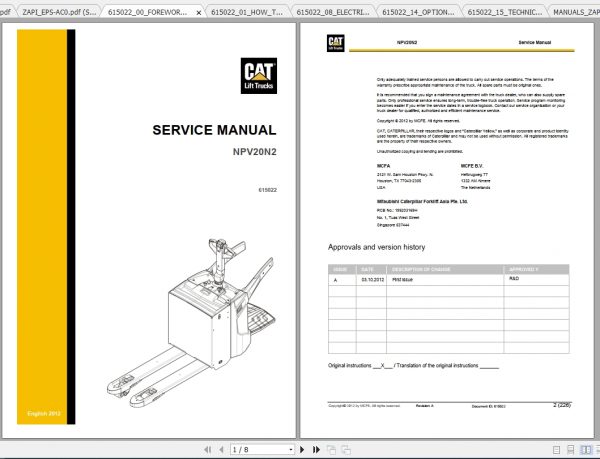
Task: Click the '2 (226)' page number footer
Action: 562,405
